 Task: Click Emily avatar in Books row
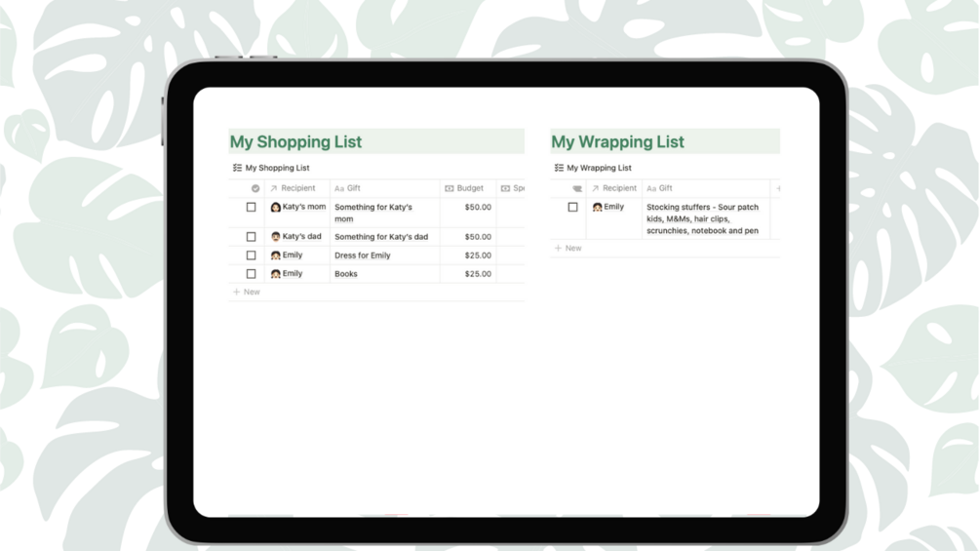coord(276,274)
